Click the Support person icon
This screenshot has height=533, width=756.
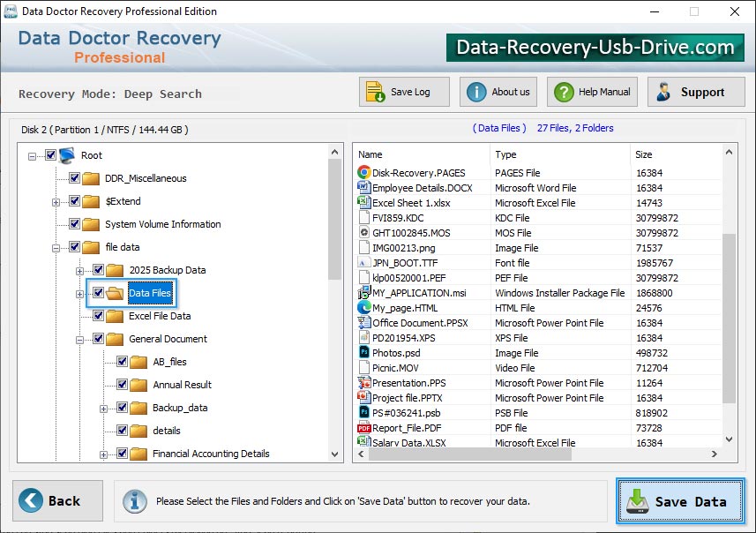[x=664, y=92]
